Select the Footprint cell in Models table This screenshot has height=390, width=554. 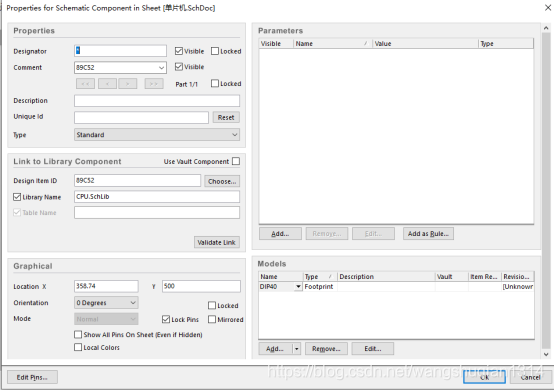[320, 286]
